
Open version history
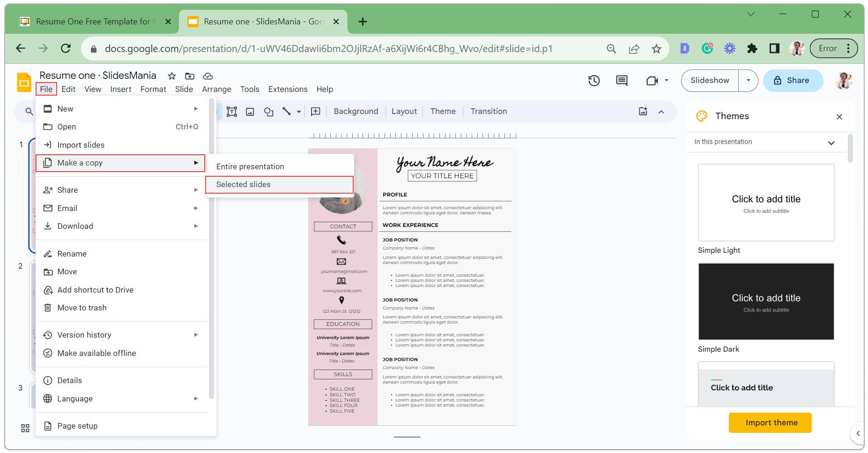click(x=594, y=80)
